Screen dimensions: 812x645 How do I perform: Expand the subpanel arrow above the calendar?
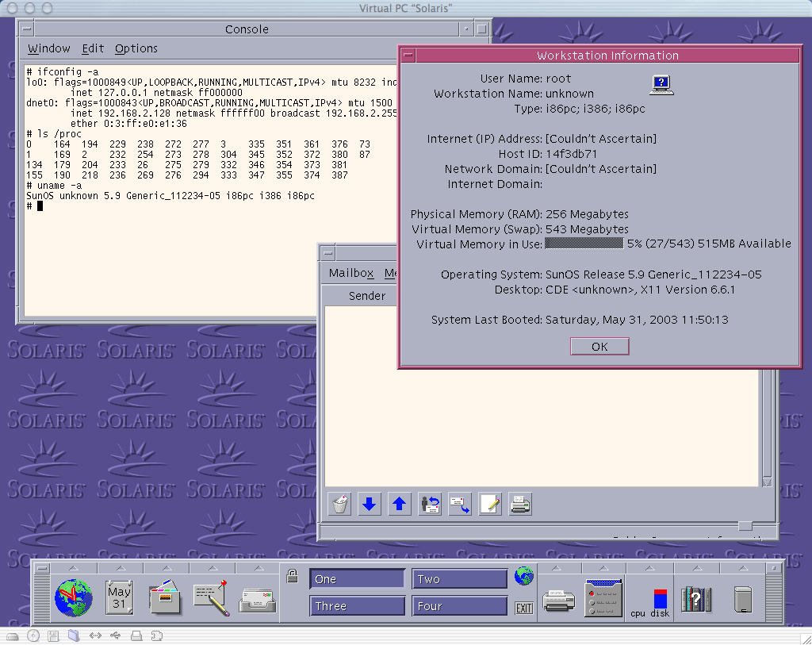tap(121, 568)
